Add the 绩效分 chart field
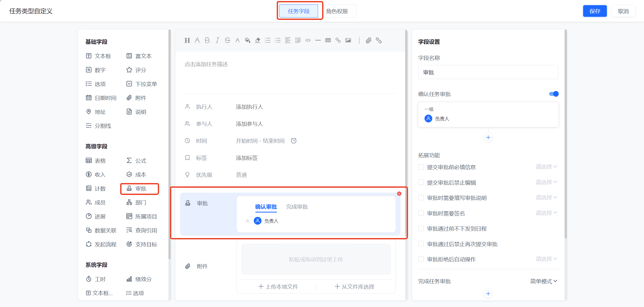This screenshot has height=307, width=644. tap(139, 279)
